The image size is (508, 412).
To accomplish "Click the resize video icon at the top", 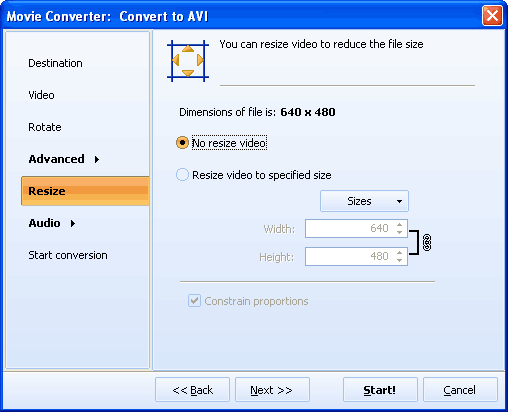I will pos(188,61).
